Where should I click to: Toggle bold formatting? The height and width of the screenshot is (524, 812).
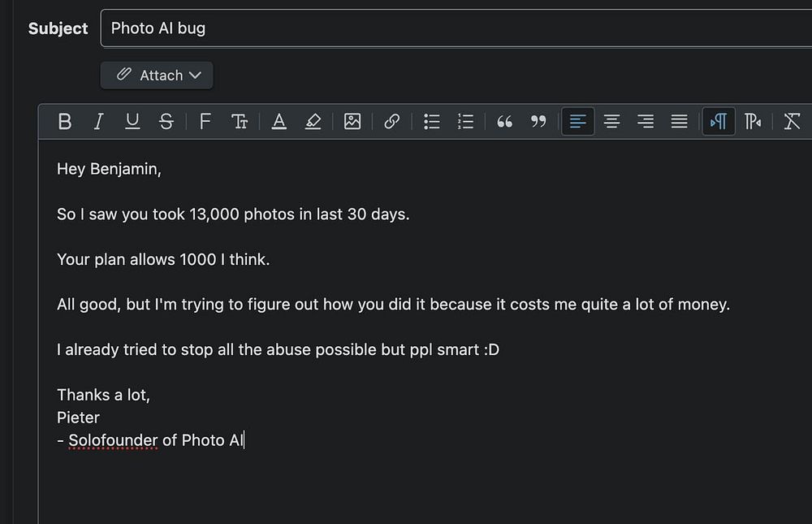[65, 122]
